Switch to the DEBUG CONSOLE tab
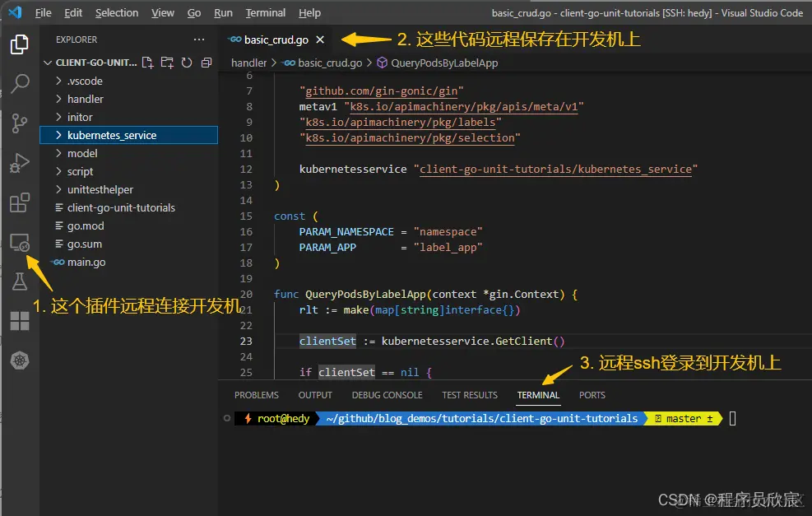 [387, 395]
